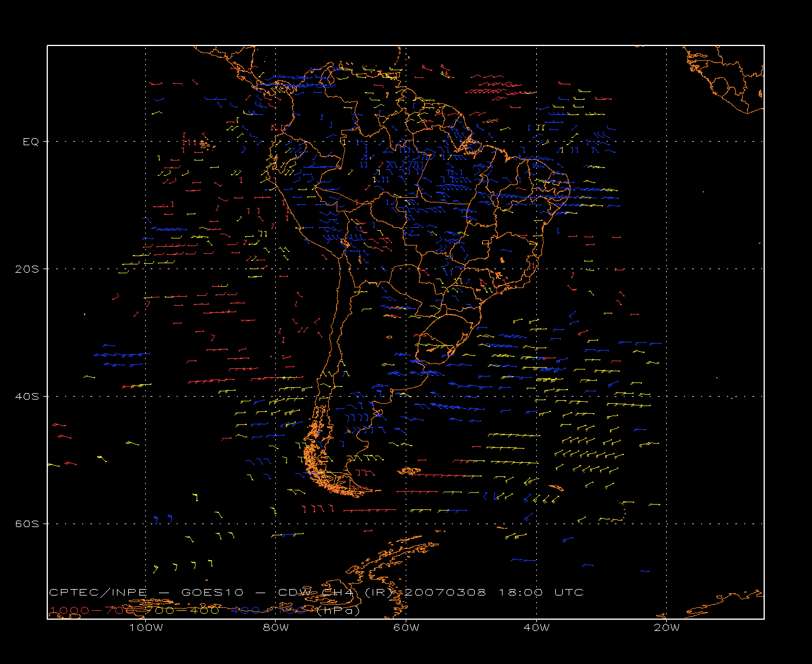The height and width of the screenshot is (664, 812).
Task: Click the 100W longitude label
Action: tap(146, 627)
